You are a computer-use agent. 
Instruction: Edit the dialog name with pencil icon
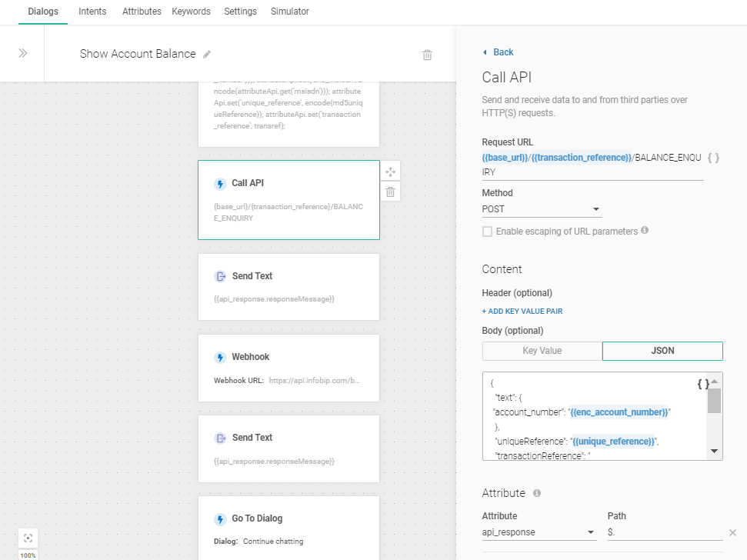[206, 55]
